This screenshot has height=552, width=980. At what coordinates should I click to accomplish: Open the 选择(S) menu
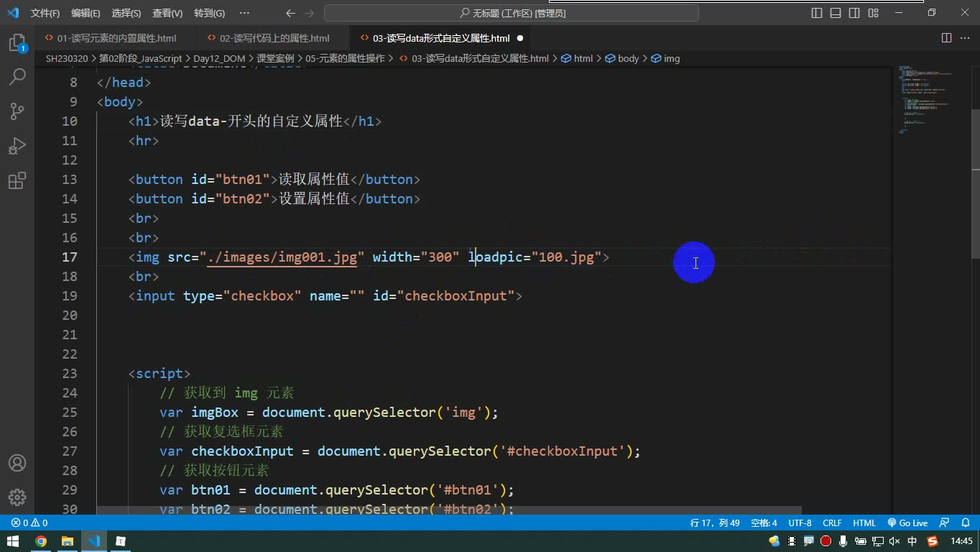tap(126, 13)
